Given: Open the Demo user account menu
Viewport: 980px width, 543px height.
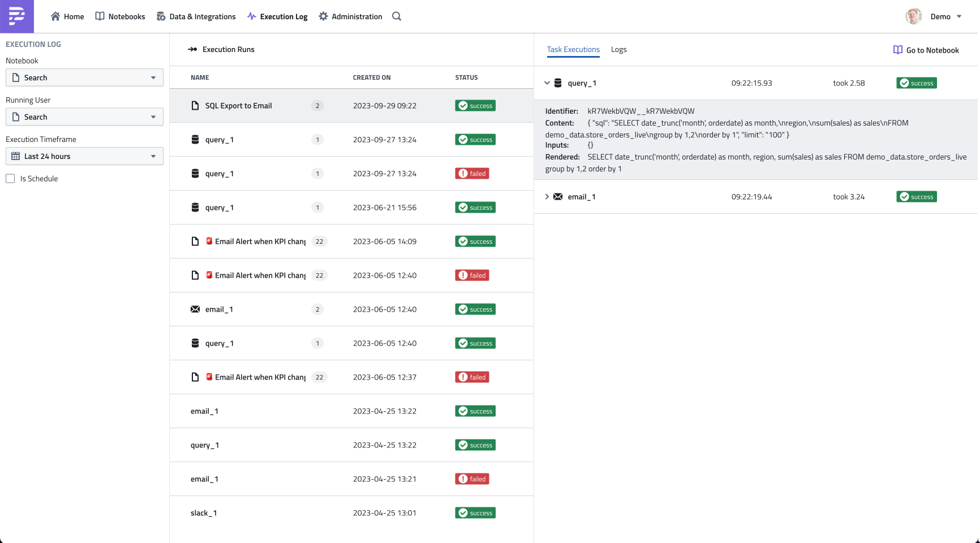Looking at the screenshot, I should (x=945, y=16).
